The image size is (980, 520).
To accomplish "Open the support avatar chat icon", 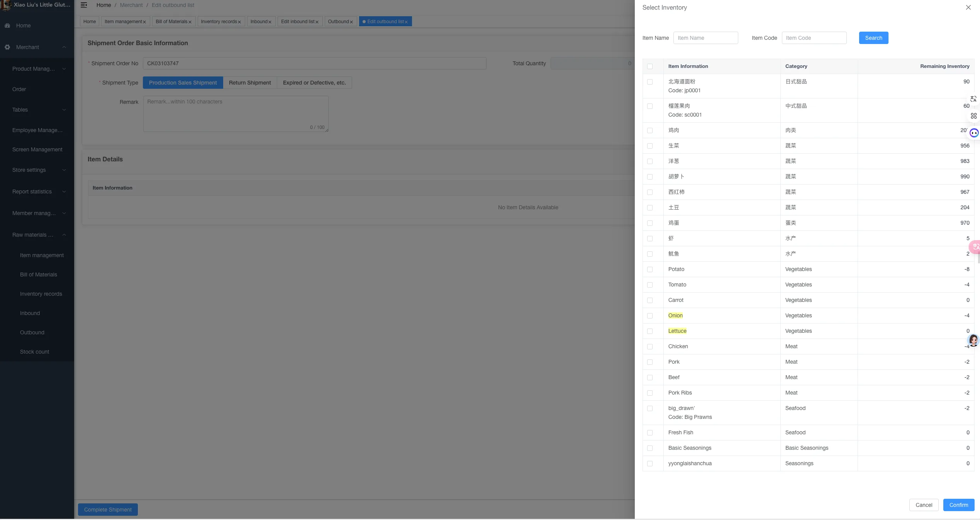I will [x=973, y=340].
